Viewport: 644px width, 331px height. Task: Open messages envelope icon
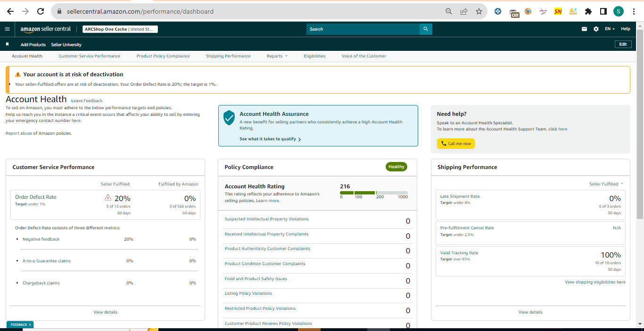coord(584,29)
